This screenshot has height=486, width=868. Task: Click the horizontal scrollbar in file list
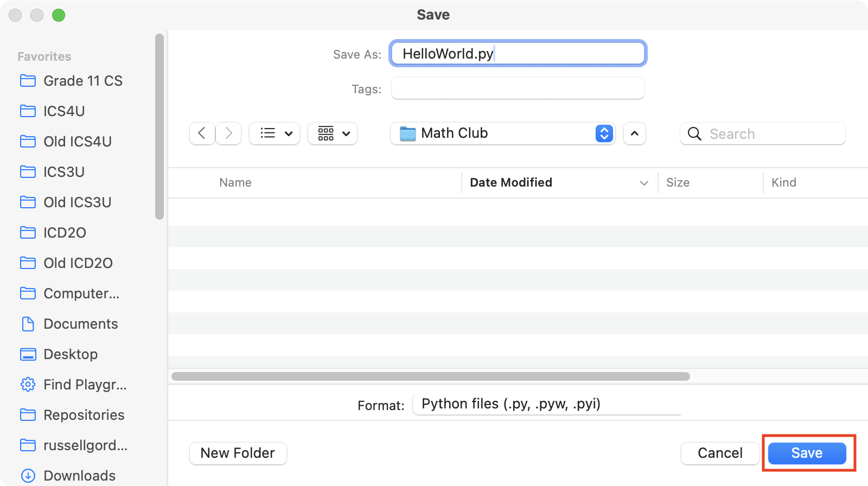tap(430, 376)
